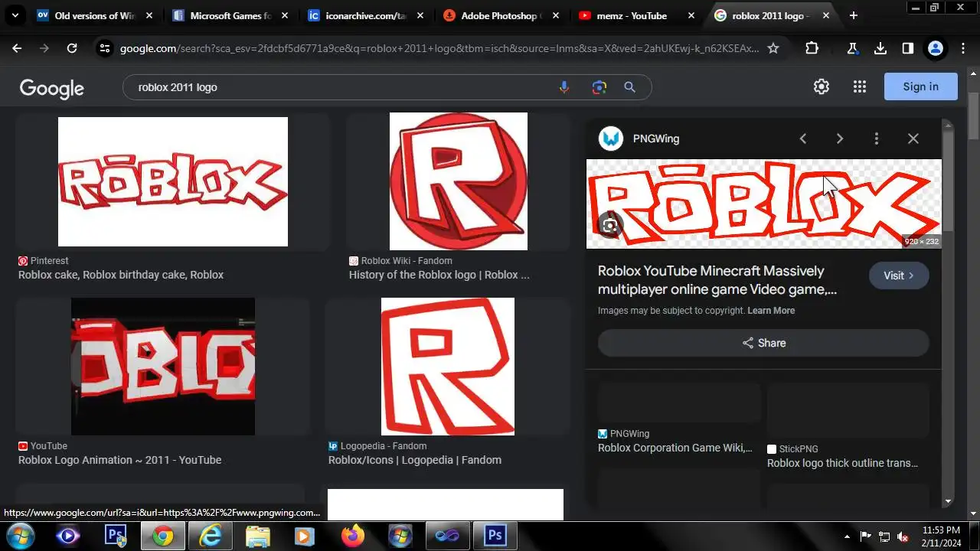This screenshot has width=980, height=551.
Task: Open the Roblox Logo Animation YouTube thumbnail
Action: [x=163, y=367]
